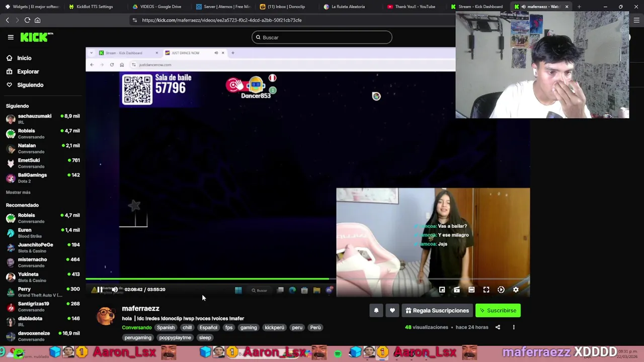The image size is (644, 362).
Task: Open Euren channel in Recomendado
Action: click(43, 233)
